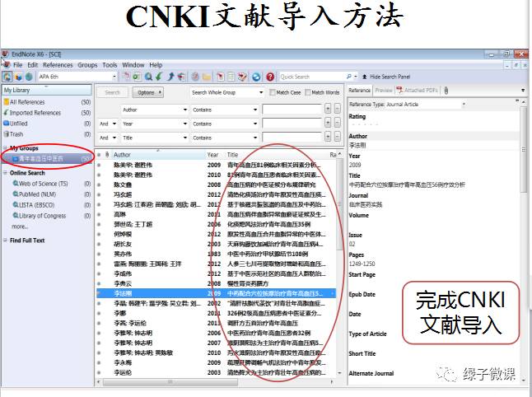Image resolution: width=532 pixels, height=397 pixels.
Task: Click inside the Quick Search input field
Action: pos(312,77)
